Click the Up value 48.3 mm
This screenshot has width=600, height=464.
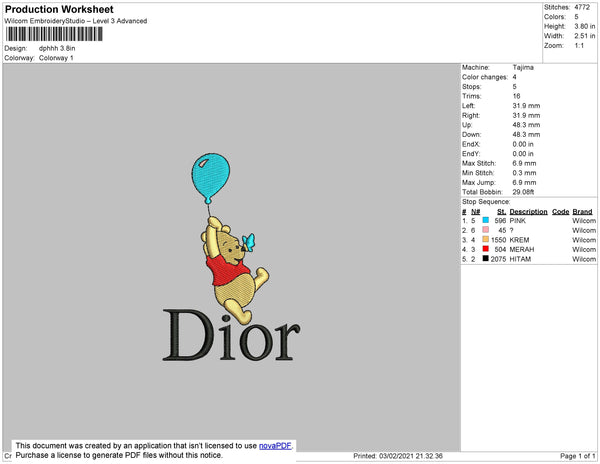click(527, 125)
